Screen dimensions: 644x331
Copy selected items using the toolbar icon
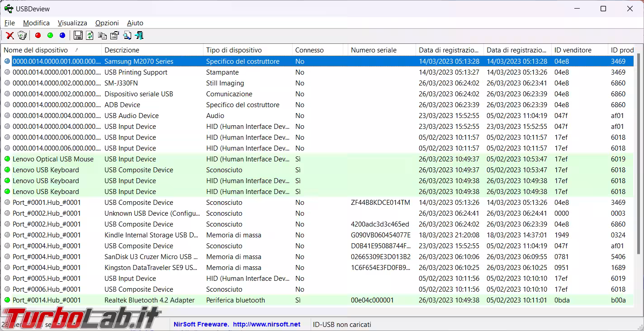[102, 35]
